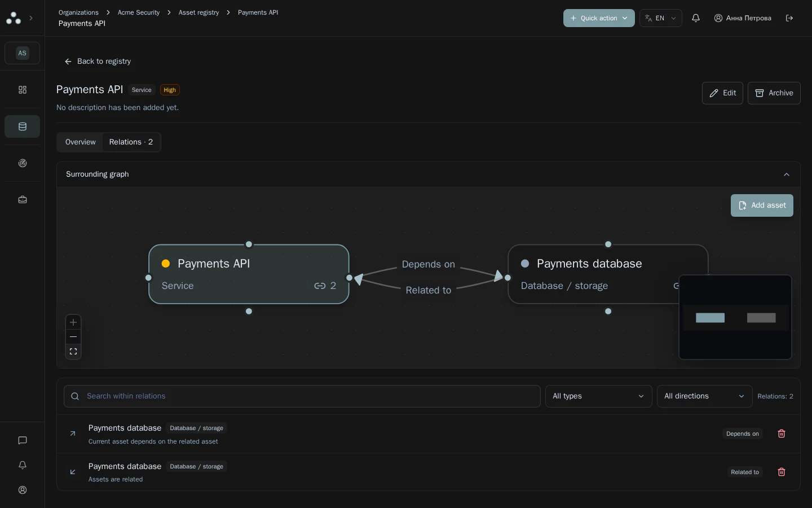Open sidebar notifications bell at bottom
This screenshot has height=508, width=812.
click(x=23, y=465)
